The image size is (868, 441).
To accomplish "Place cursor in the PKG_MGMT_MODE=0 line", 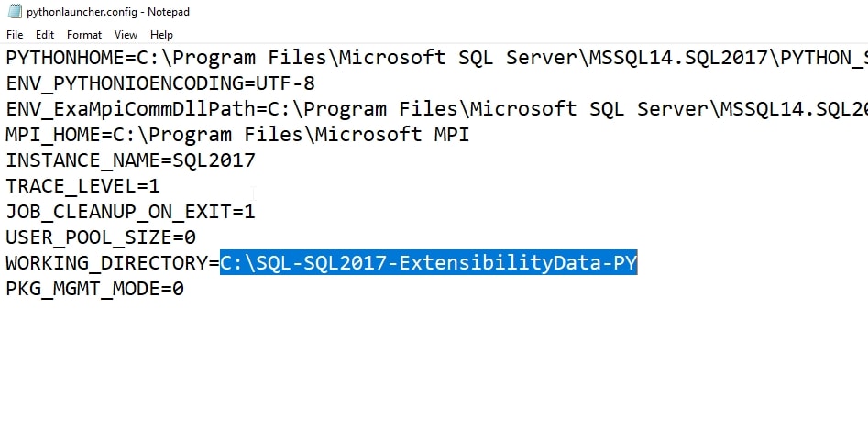I will click(x=94, y=289).
